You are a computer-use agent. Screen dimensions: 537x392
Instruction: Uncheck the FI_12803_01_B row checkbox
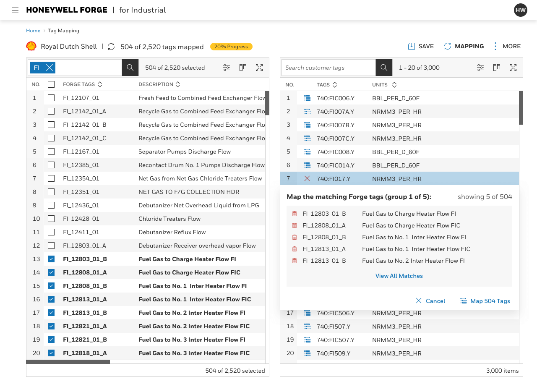(51, 259)
